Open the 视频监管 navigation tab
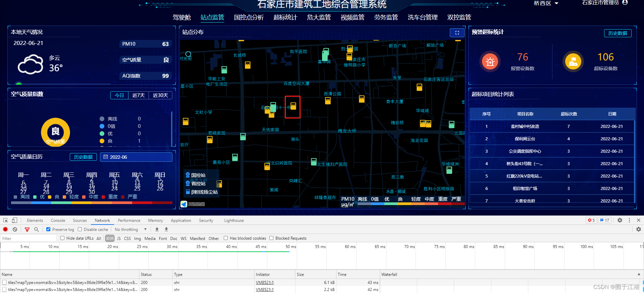 [353, 17]
